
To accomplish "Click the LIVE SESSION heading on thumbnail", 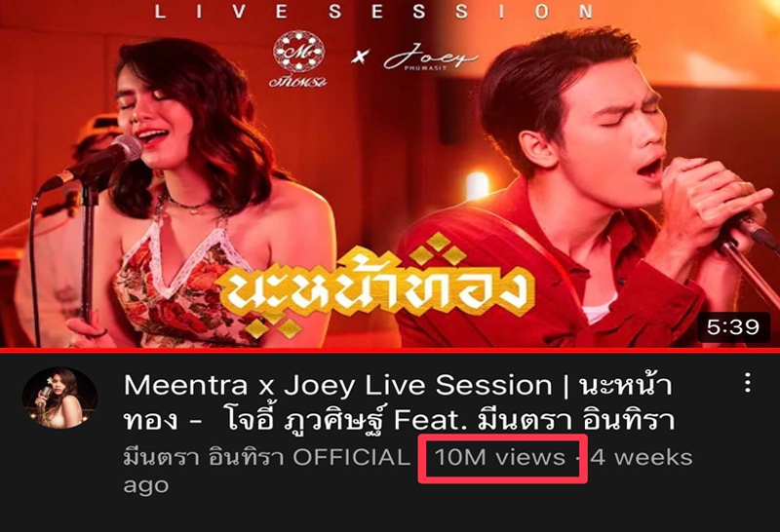I will (x=374, y=11).
